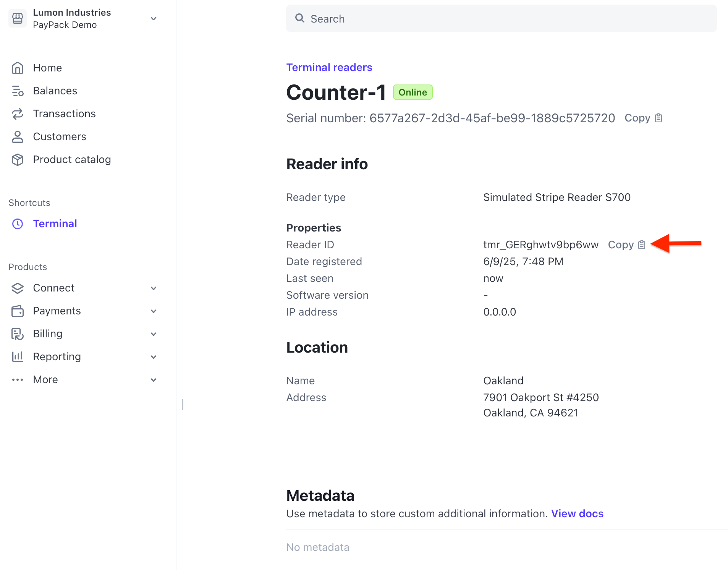Screen dimensions: 728x570
Task: Open the Terminal shortcut in the sidebar
Action: coord(55,223)
